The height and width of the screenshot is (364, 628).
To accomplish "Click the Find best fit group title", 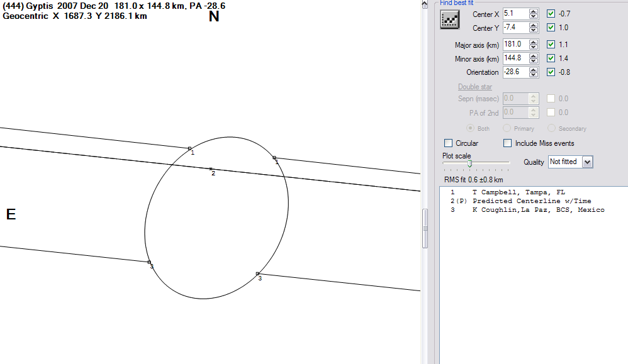I will click(457, 3).
